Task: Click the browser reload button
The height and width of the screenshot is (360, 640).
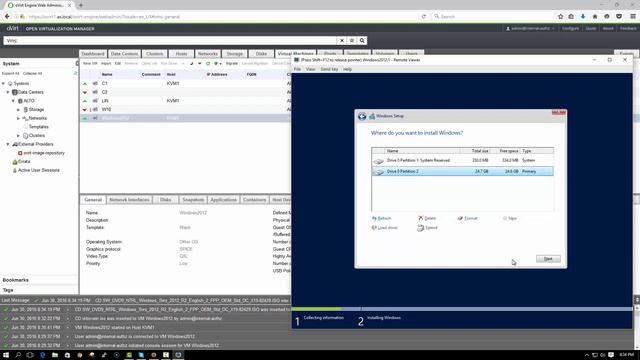Action: coord(424,17)
